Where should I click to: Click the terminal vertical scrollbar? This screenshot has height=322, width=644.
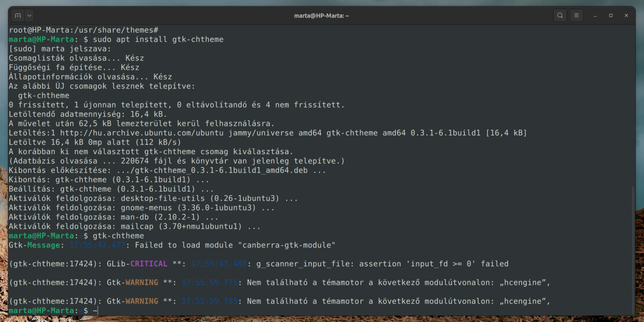pos(633,249)
